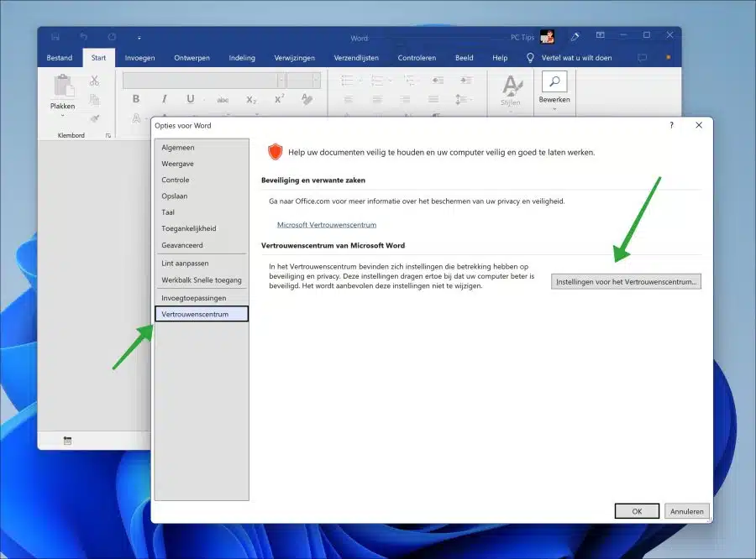Click the Plakken clipboard icon
Screen dimensions: 756x559
(63, 86)
